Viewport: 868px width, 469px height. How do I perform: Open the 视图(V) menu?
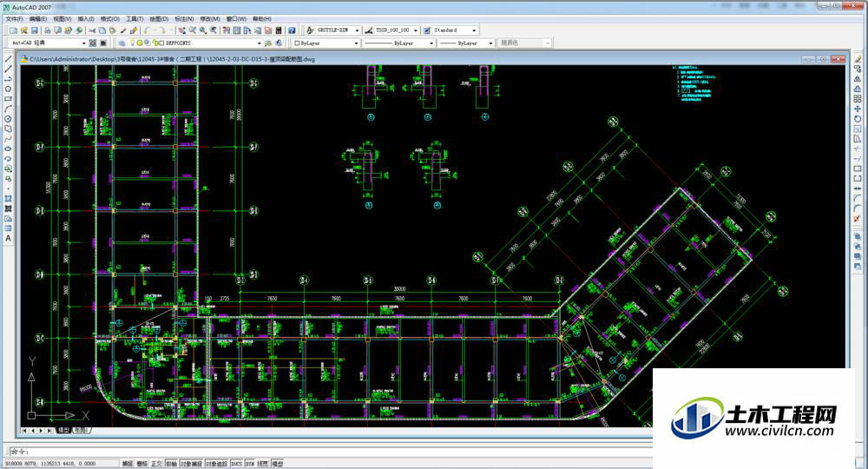tap(62, 19)
